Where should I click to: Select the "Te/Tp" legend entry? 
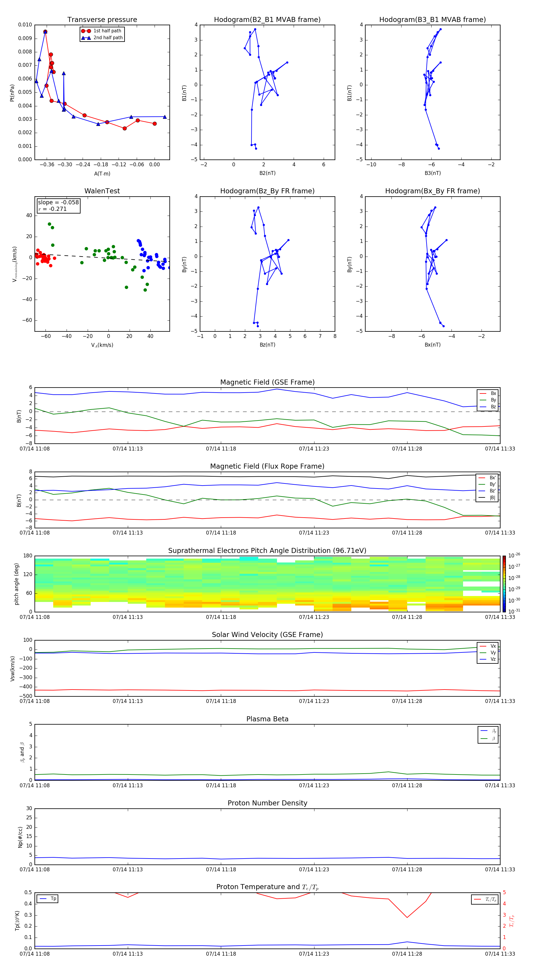(485, 900)
